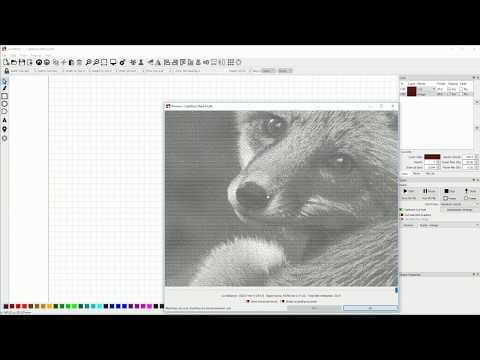This screenshot has width=480, height=360.
Task: Toggle Show traversal moves in Preview
Action: coord(262,301)
